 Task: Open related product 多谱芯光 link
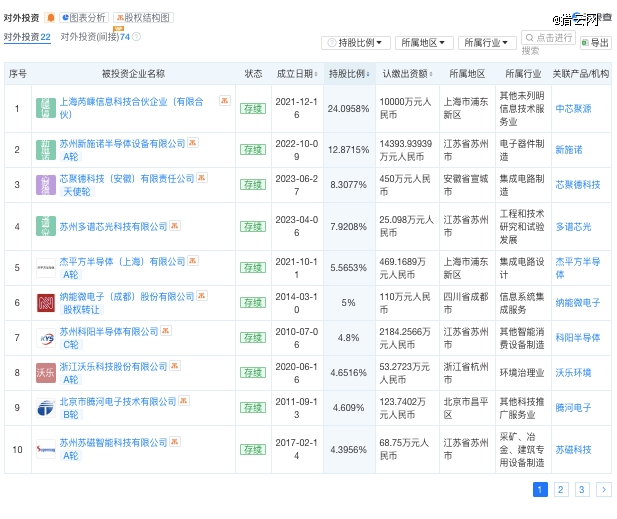[x=573, y=227]
